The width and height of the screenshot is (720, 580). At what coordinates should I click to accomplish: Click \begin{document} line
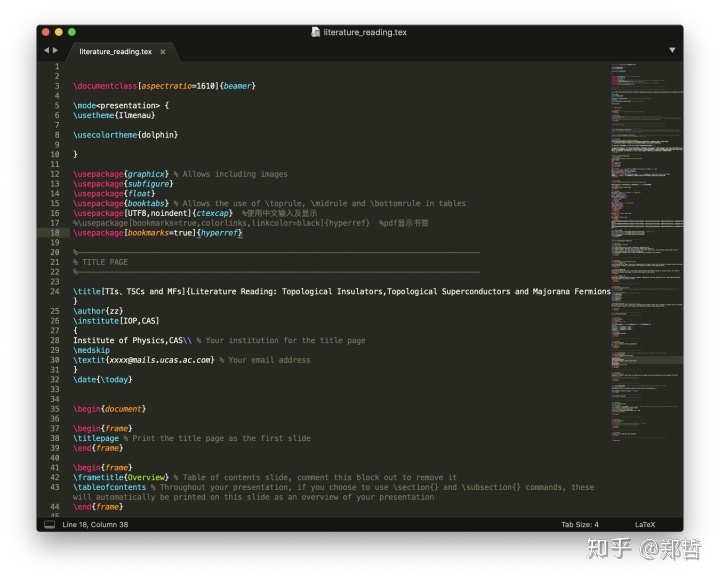click(x=109, y=409)
